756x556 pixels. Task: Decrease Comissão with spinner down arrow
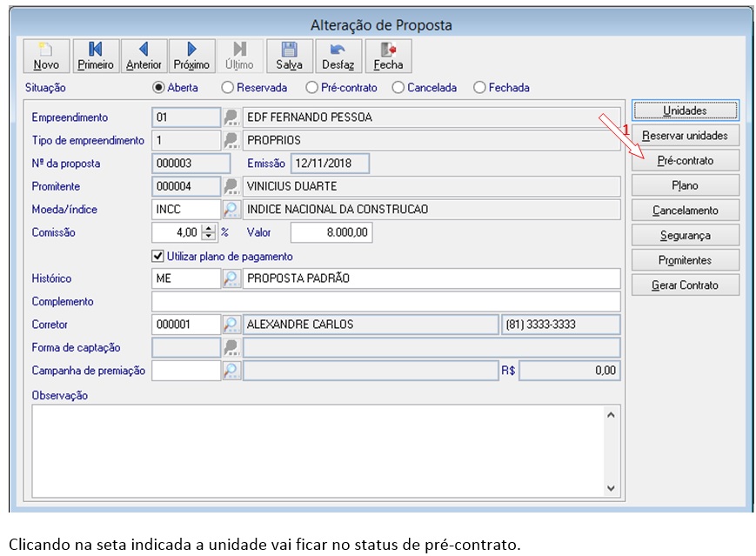[x=208, y=237]
